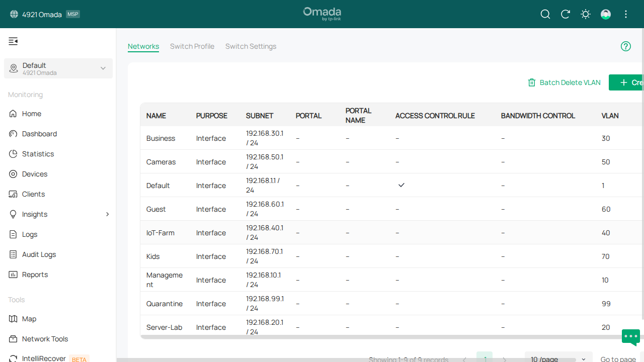
Task: Open the three-dot more options menu
Action: (626, 14)
